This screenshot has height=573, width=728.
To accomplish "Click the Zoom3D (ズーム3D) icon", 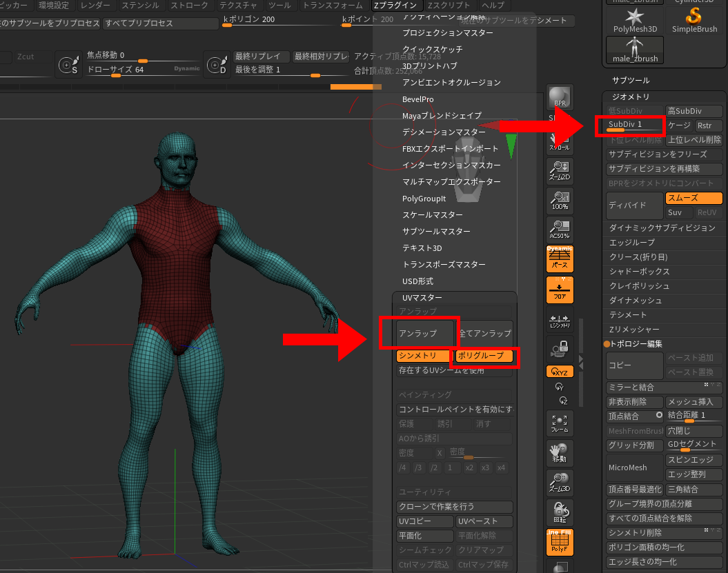I will coord(560,483).
